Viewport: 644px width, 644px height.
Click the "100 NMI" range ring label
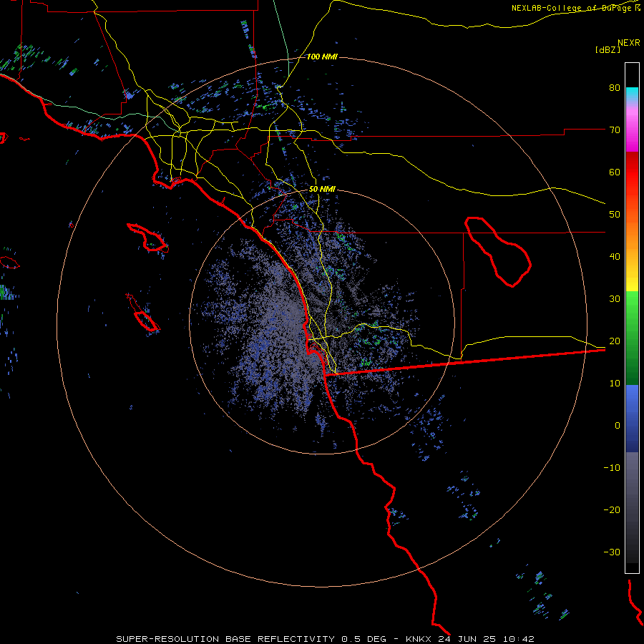tap(321, 57)
